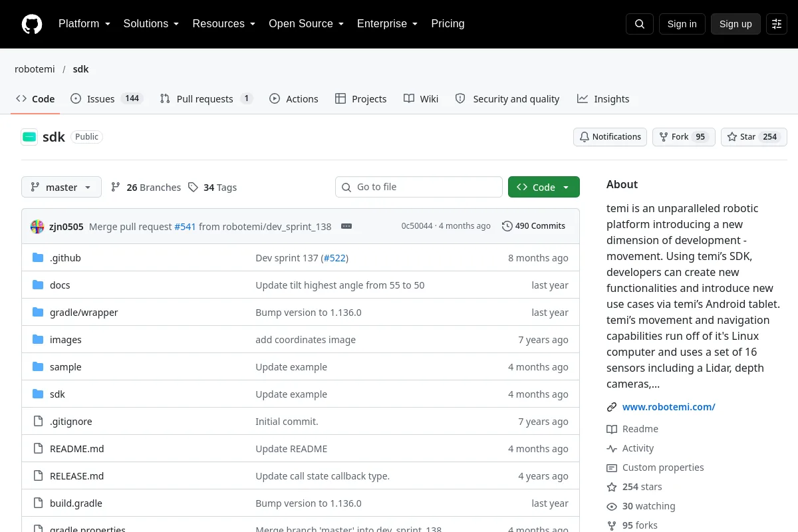
Task: Click the link icon beside www.robotemi.com
Action: (x=612, y=407)
